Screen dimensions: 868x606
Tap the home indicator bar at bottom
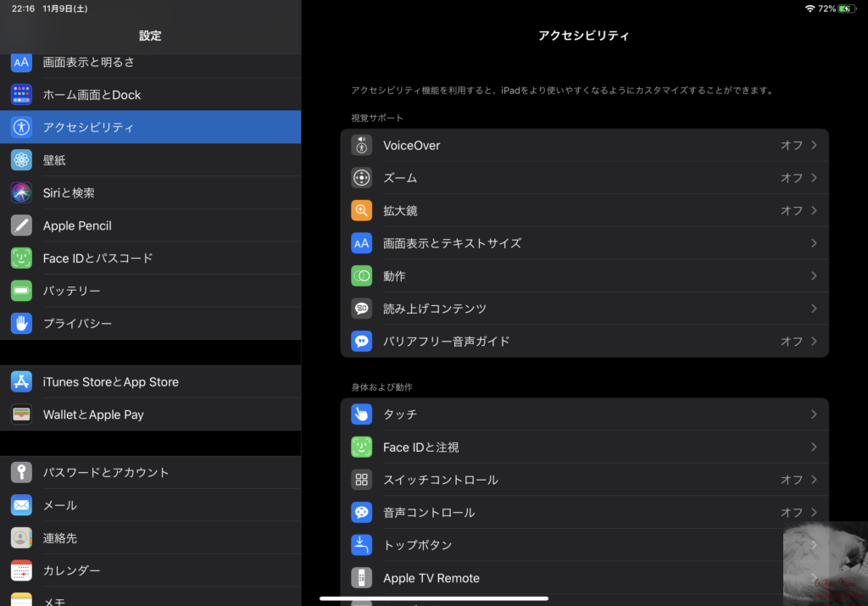click(434, 598)
